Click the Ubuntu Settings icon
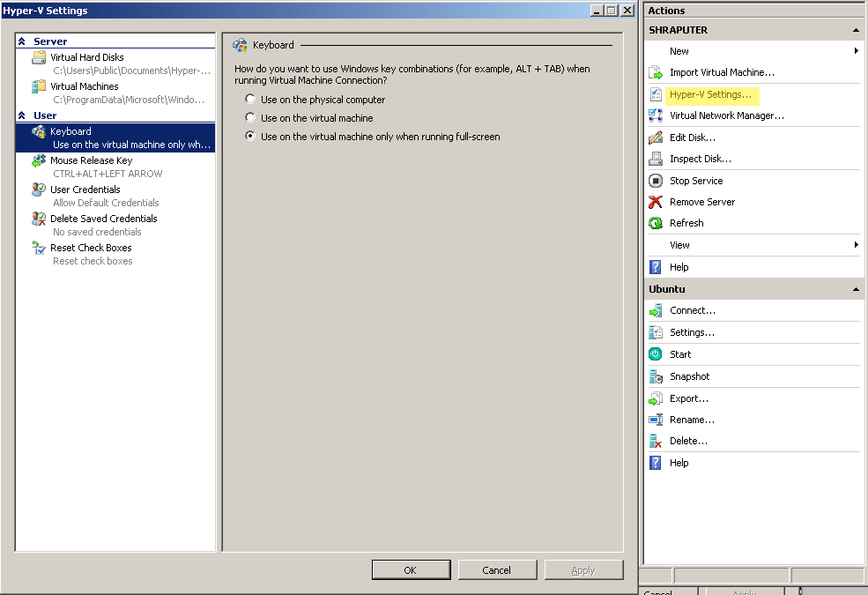This screenshot has width=868, height=595. (x=656, y=332)
